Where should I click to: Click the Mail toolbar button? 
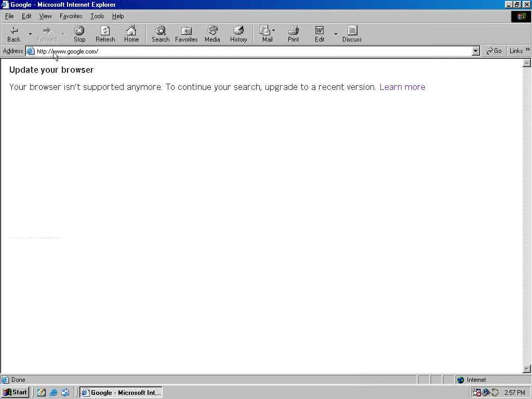268,34
